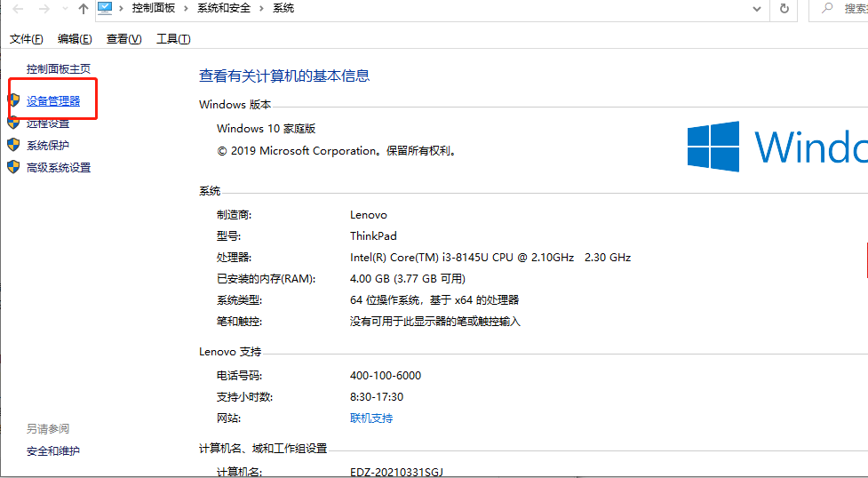
Task: Click the 64 位操作系统 system type value
Action: [x=434, y=300]
